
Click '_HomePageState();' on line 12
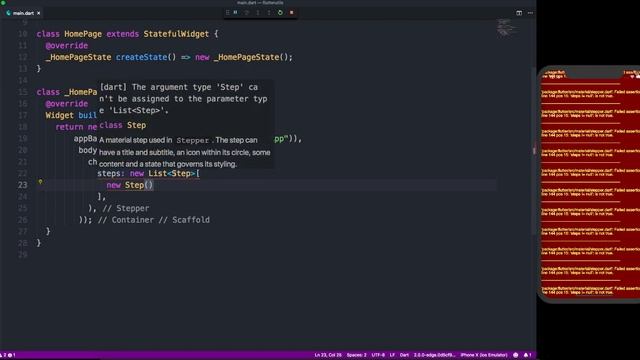pos(253,57)
